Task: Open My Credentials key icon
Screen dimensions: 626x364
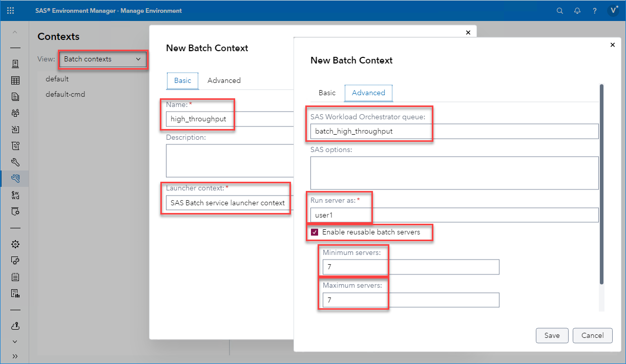Action: 15,326
